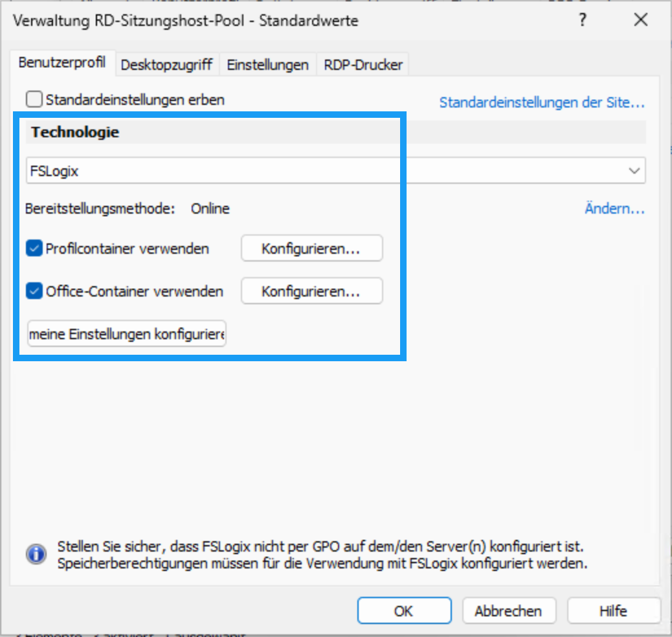Open the Einstellungen tab

click(x=267, y=65)
